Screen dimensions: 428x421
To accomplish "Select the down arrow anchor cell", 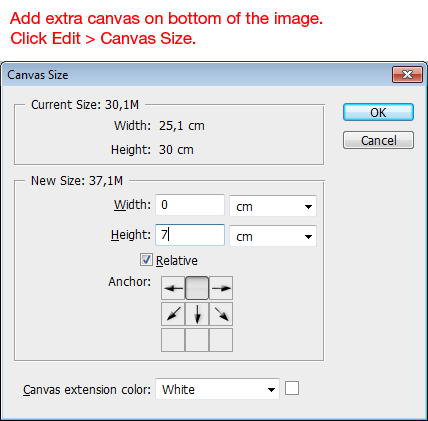I will pos(197,314).
